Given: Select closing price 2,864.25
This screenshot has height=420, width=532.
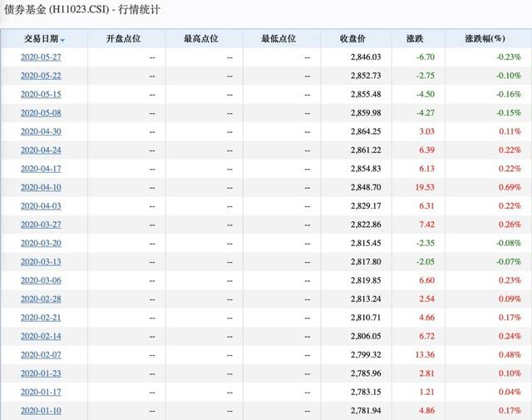Looking at the screenshot, I should pos(366,131).
